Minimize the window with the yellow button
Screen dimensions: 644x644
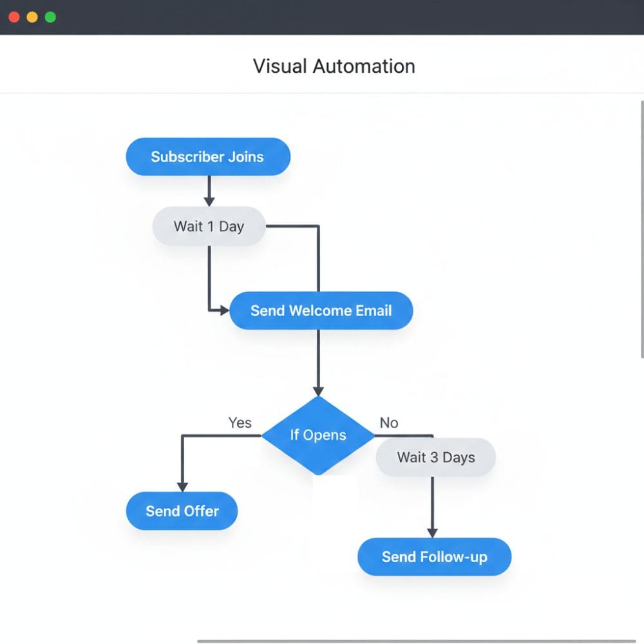click(32, 17)
